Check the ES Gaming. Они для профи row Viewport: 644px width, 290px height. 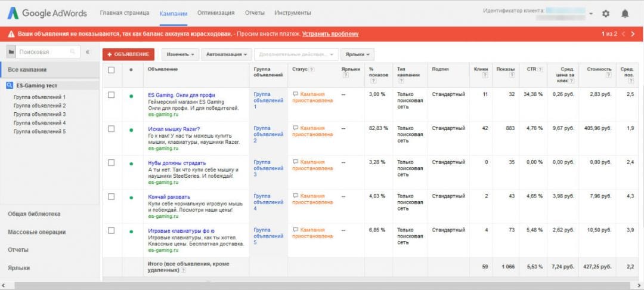112,95
